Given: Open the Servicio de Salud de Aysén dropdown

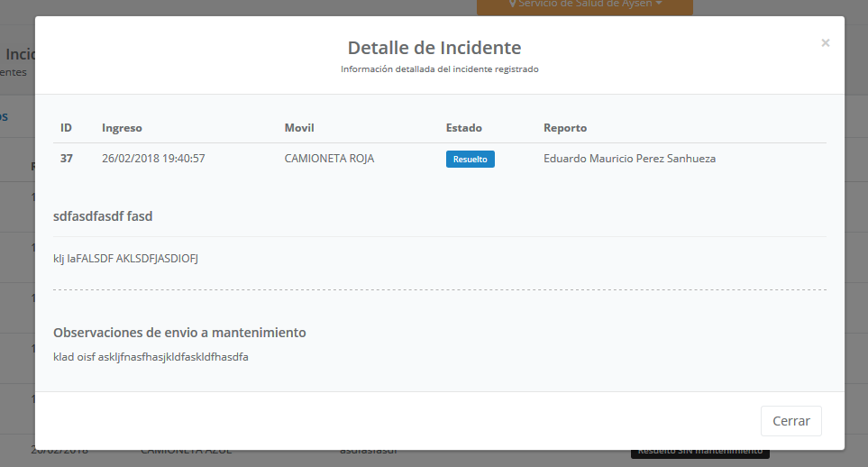Looking at the screenshot, I should point(585,5).
